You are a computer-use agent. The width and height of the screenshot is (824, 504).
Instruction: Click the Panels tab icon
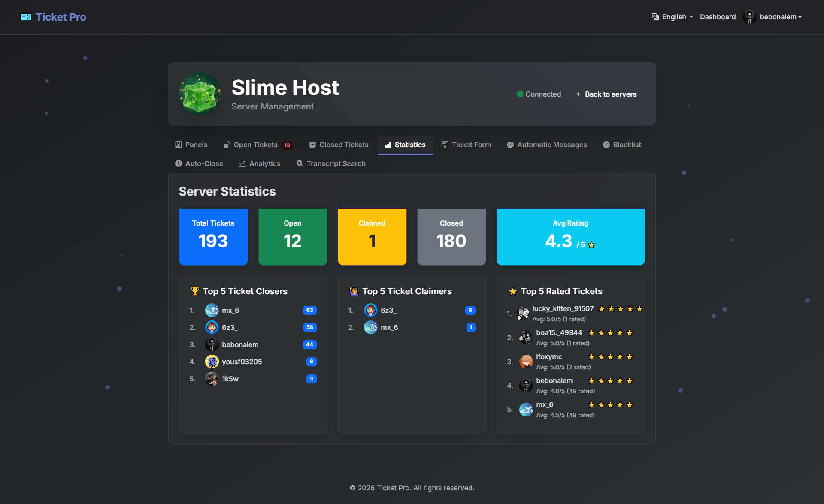coord(179,145)
